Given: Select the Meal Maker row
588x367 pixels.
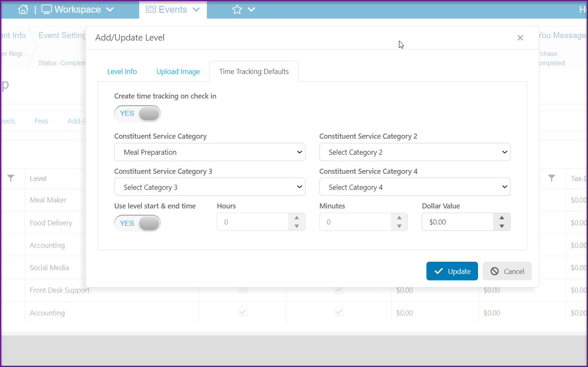Looking at the screenshot, I should 48,200.
